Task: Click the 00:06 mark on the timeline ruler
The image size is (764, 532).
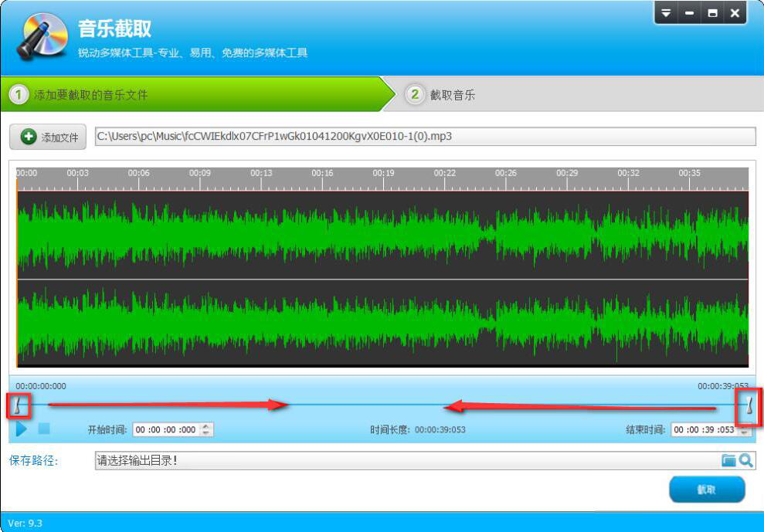Action: click(138, 174)
